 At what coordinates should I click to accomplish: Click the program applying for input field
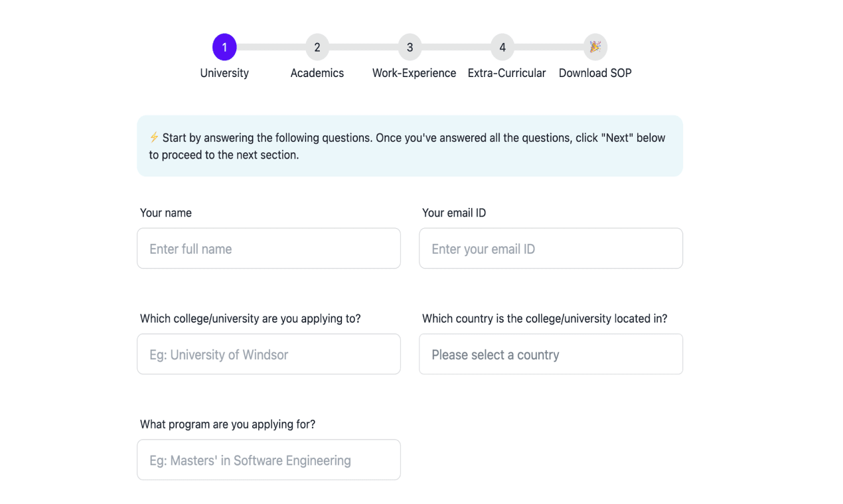coord(269,460)
